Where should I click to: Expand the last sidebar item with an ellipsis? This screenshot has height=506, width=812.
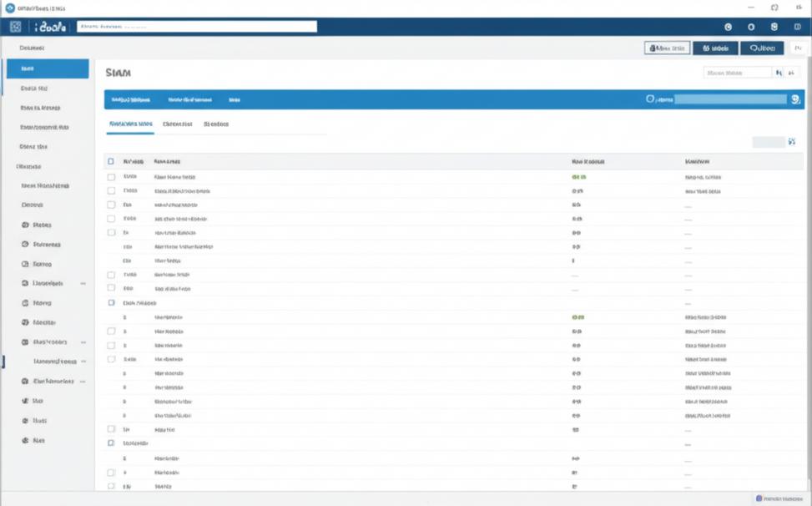[83, 381]
